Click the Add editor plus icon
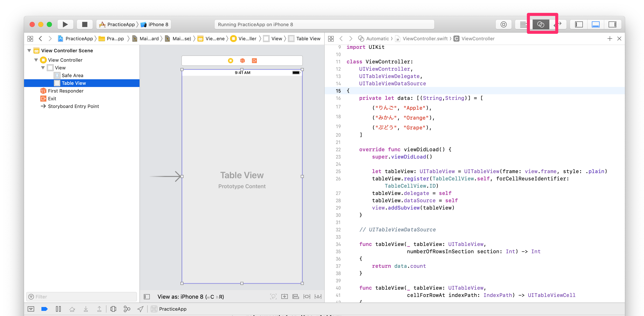 [x=610, y=39]
